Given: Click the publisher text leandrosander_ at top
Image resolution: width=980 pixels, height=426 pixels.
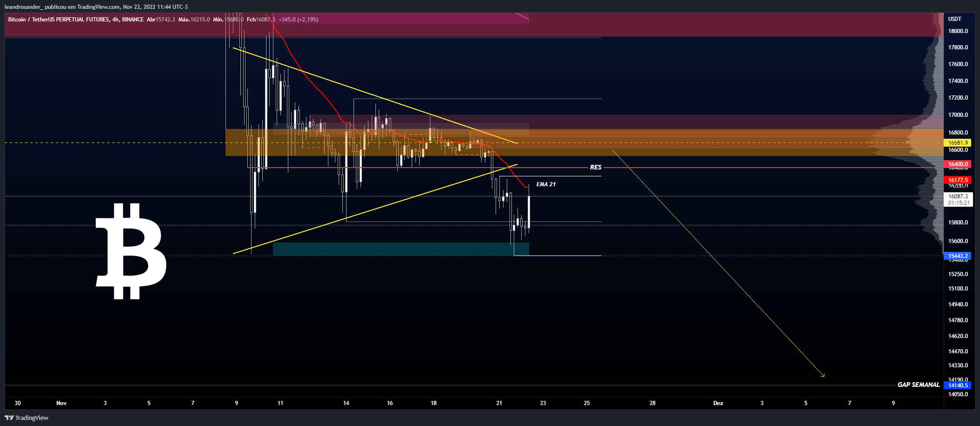Looking at the screenshot, I should [x=24, y=7].
